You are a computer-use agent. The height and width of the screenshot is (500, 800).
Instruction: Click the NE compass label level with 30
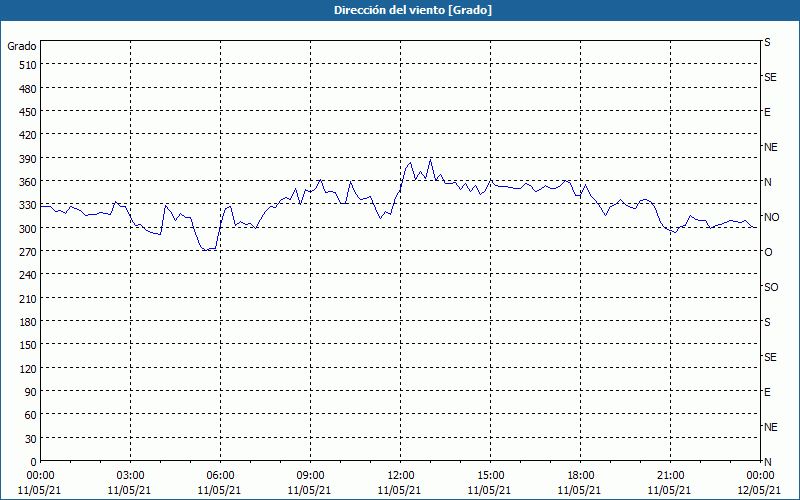pos(770,427)
